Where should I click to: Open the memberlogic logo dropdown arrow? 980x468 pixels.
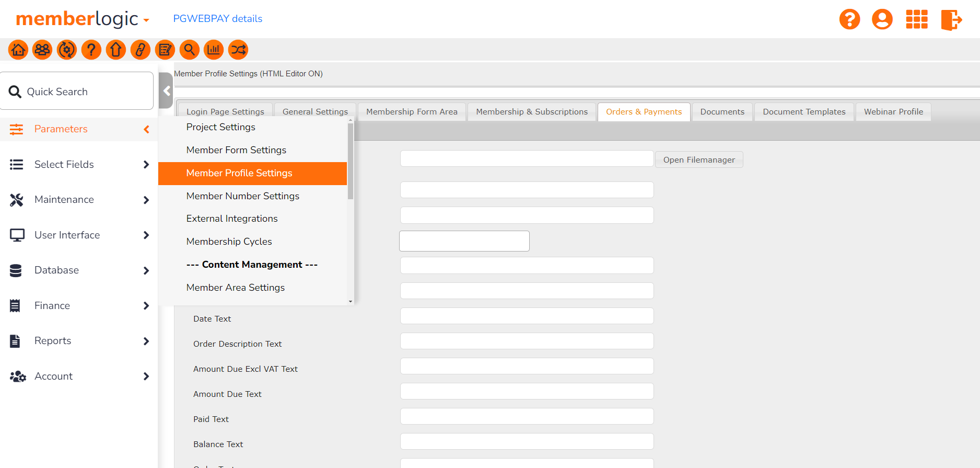pos(147,21)
